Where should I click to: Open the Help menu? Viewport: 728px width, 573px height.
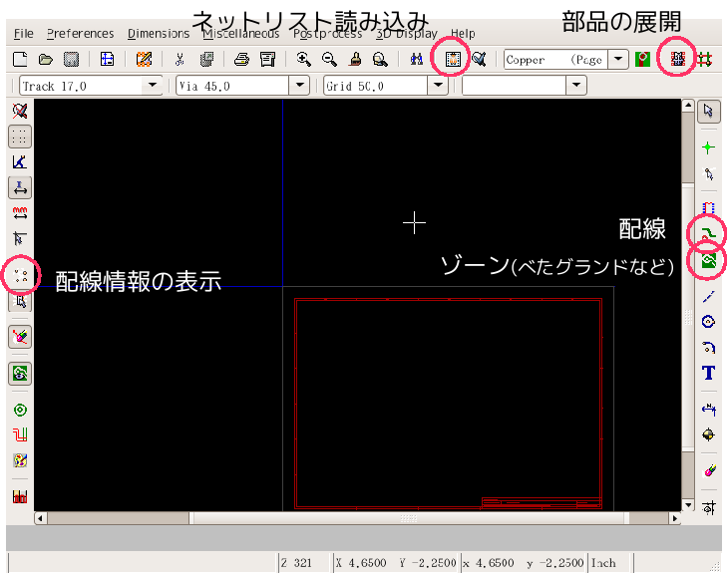463,34
